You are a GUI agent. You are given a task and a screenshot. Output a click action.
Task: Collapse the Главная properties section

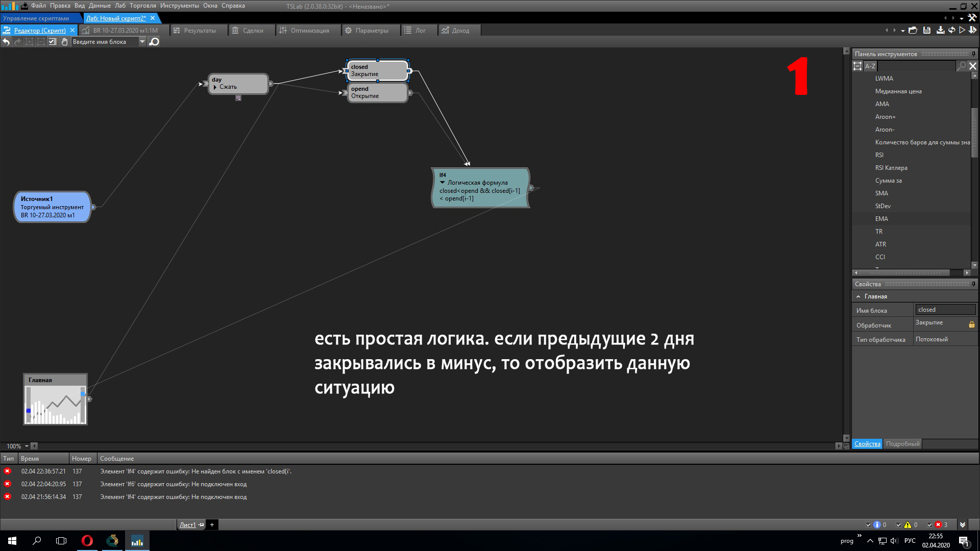point(859,296)
